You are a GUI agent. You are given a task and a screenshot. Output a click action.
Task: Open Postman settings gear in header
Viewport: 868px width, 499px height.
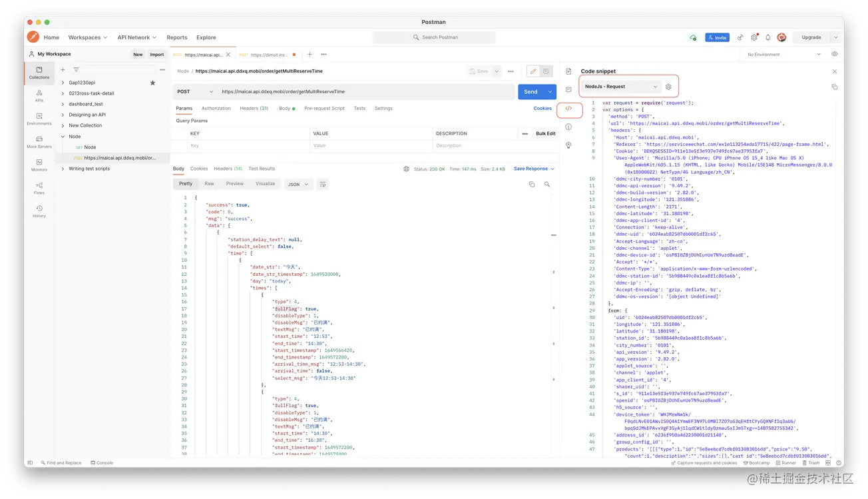[x=754, y=38]
